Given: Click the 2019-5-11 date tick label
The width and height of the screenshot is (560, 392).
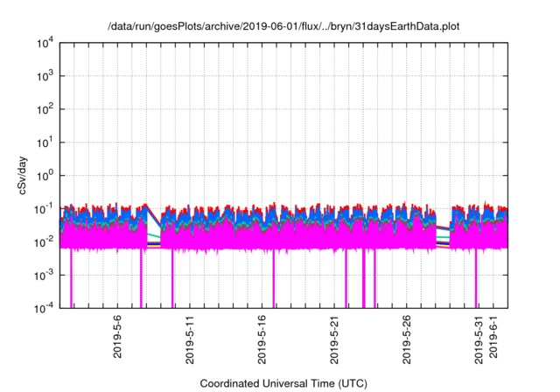Looking at the screenshot, I should (x=190, y=337).
